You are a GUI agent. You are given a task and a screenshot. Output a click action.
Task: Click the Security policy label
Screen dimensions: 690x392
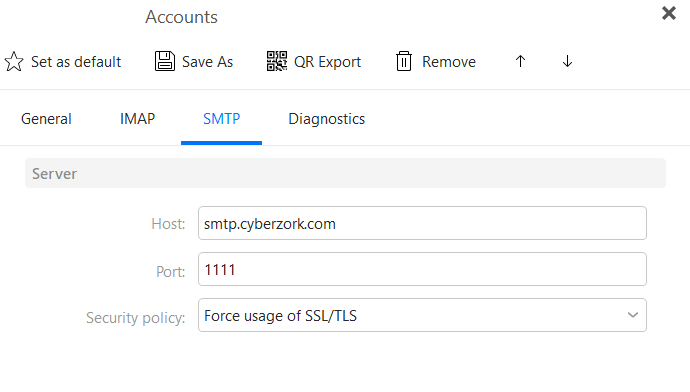pos(136,318)
